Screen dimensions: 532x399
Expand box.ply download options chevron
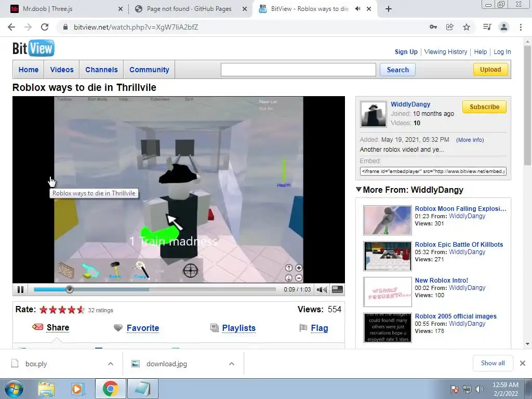(x=111, y=364)
